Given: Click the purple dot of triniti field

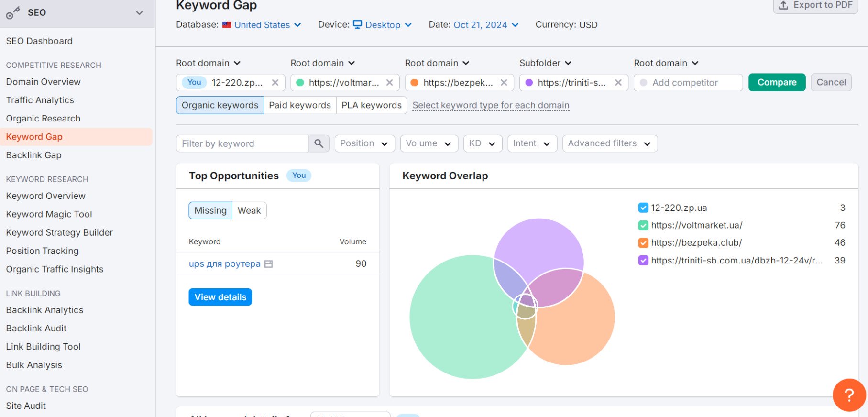Looking at the screenshot, I should (x=529, y=83).
